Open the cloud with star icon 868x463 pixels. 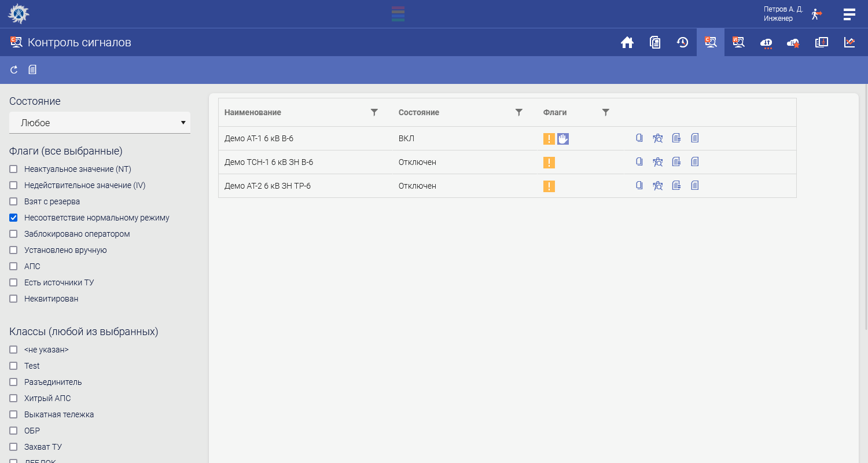793,43
